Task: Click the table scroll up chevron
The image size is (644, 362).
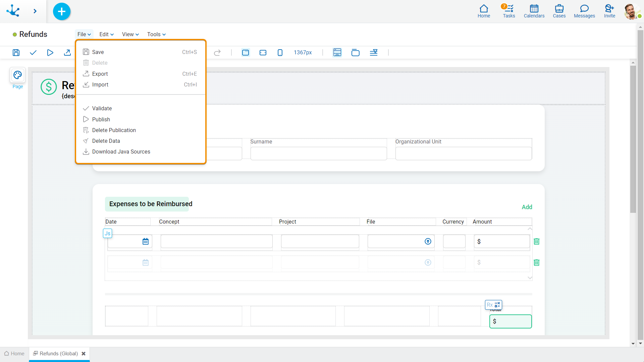Action: coord(530,229)
